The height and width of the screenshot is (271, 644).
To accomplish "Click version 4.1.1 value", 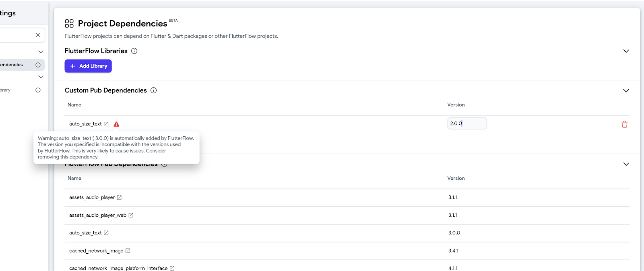I will (x=453, y=268).
